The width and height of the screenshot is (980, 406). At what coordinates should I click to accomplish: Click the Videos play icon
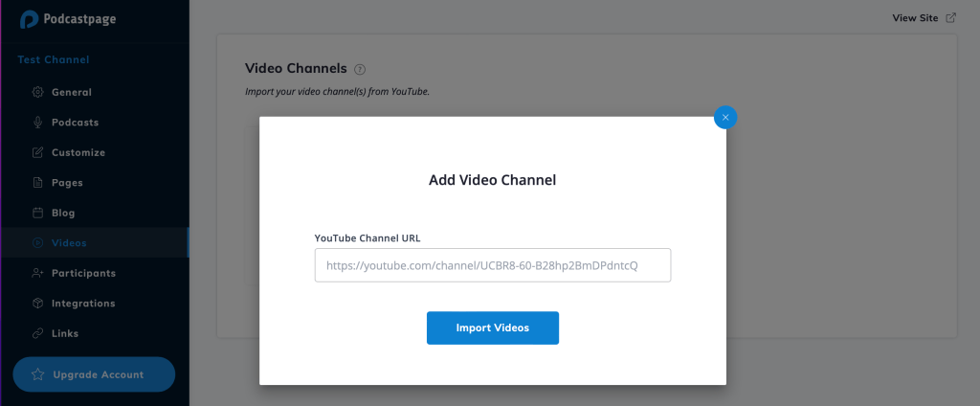pos(37,242)
